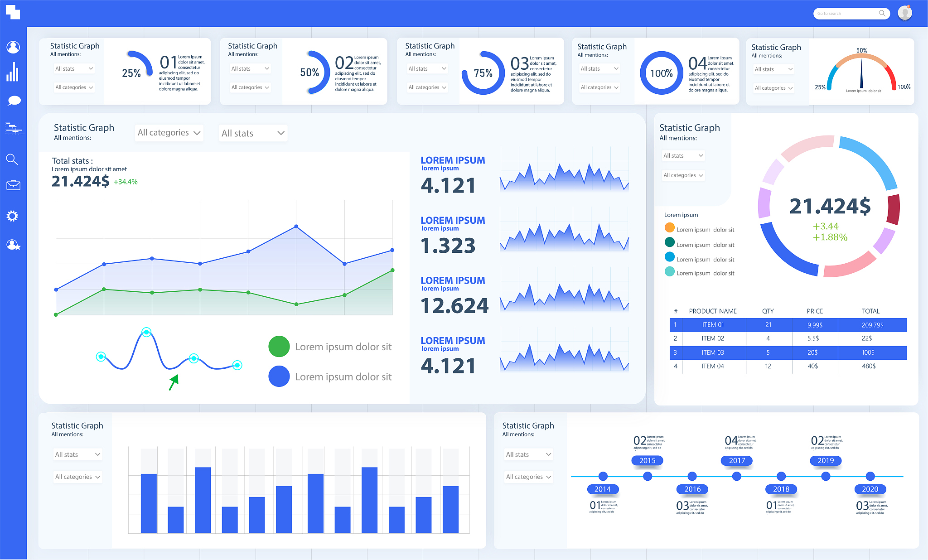Screen dimensions: 928x560
Task: Click the 2020 timeline label
Action: pos(870,489)
